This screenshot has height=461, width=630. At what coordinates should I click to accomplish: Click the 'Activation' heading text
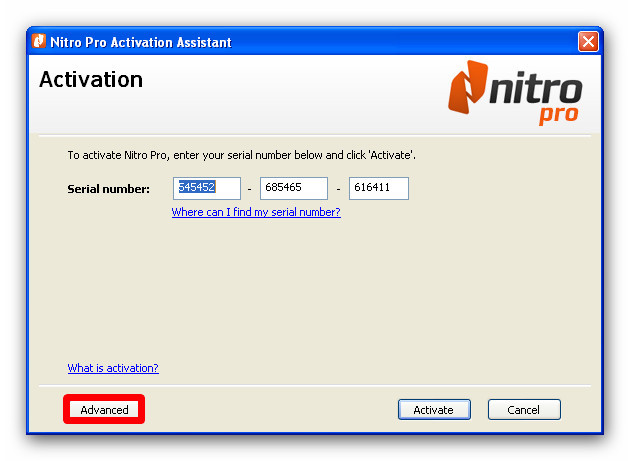pyautogui.click(x=91, y=79)
